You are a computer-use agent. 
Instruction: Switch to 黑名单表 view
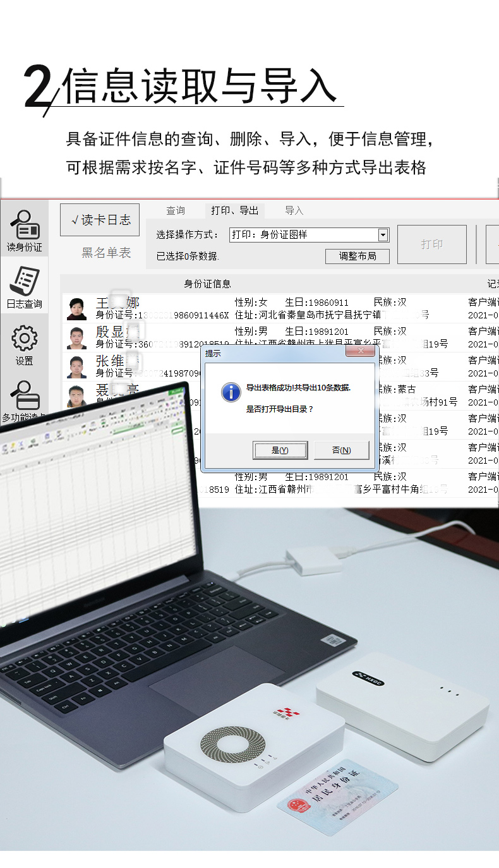pyautogui.click(x=105, y=253)
